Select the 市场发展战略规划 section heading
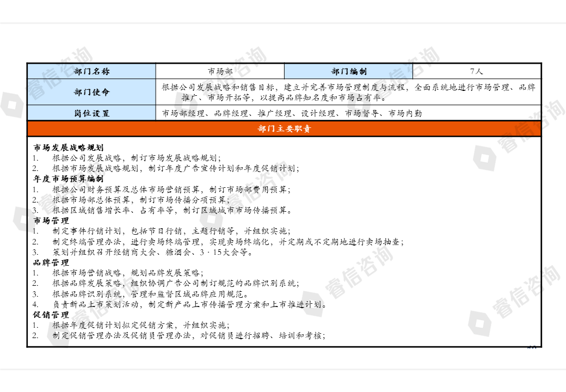The image size is (566, 392). point(69,148)
